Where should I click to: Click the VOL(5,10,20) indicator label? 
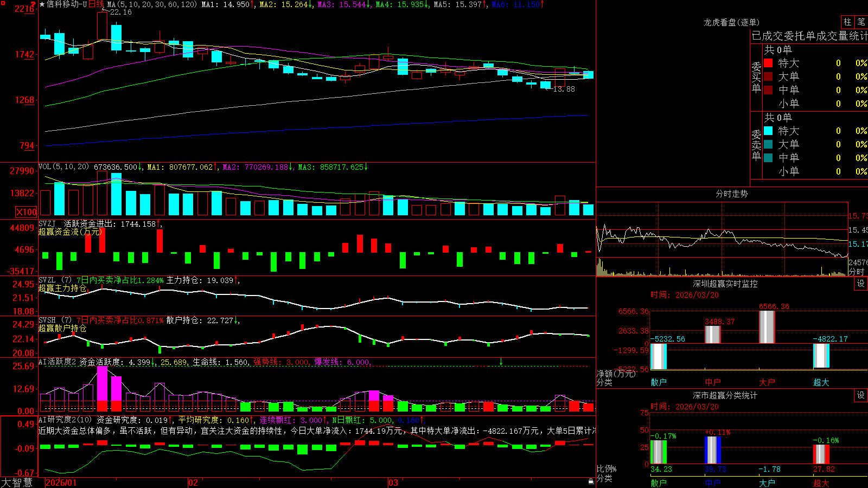pos(63,167)
